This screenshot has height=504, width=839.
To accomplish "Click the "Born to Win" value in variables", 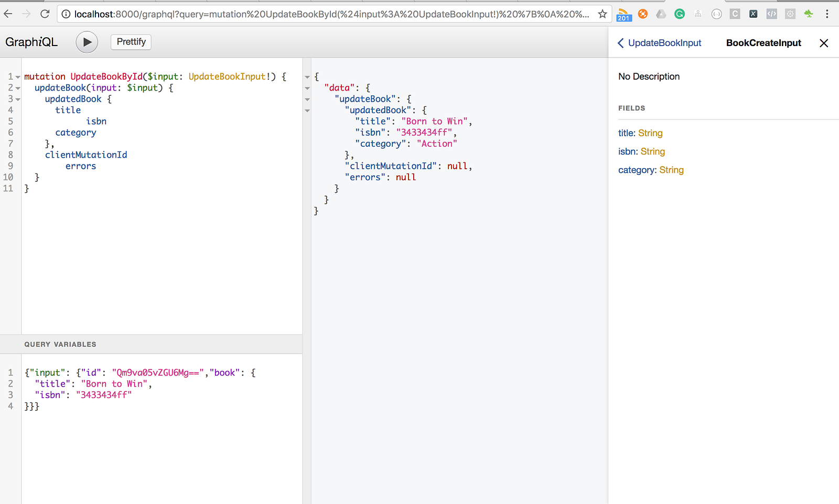I will 114,384.
